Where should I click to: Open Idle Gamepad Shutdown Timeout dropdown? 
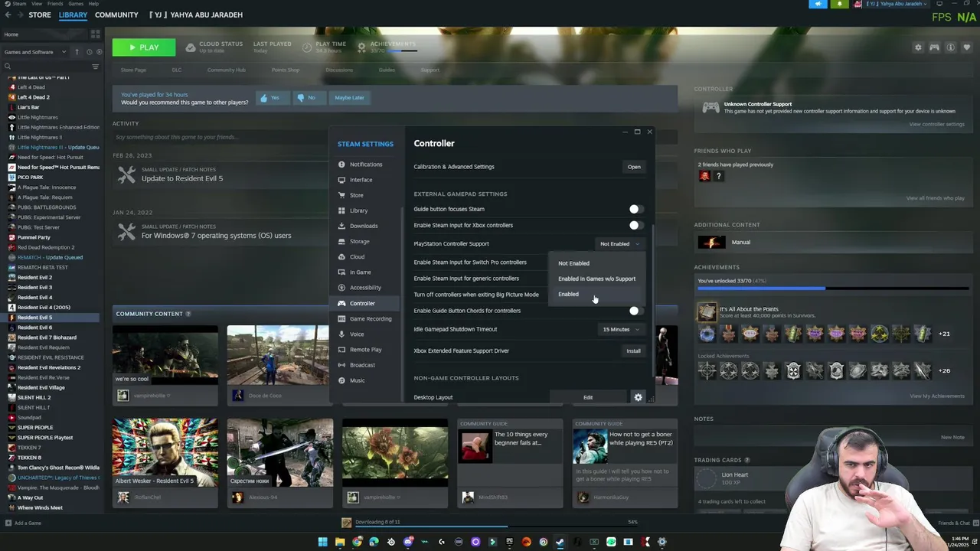pyautogui.click(x=621, y=329)
